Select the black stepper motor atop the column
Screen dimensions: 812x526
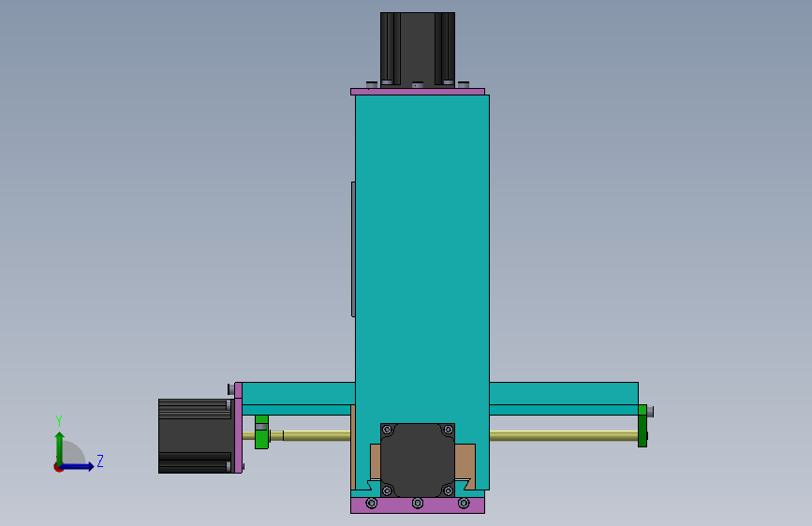click(x=418, y=50)
